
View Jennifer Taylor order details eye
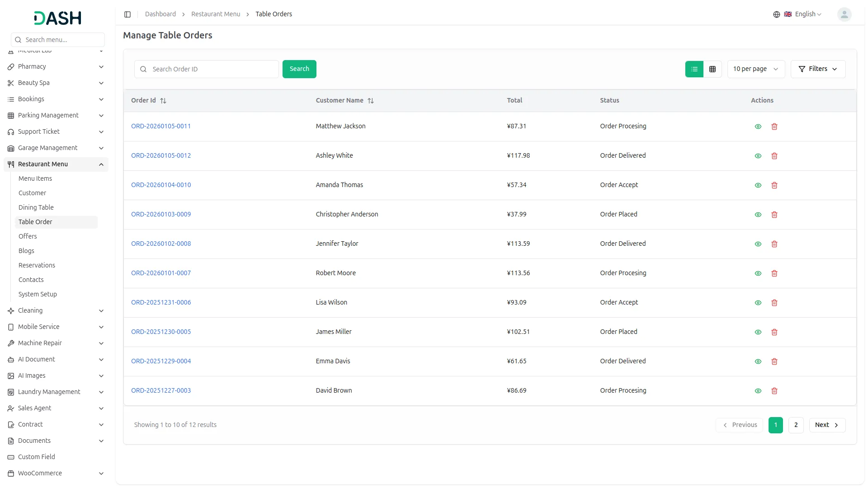tap(758, 244)
